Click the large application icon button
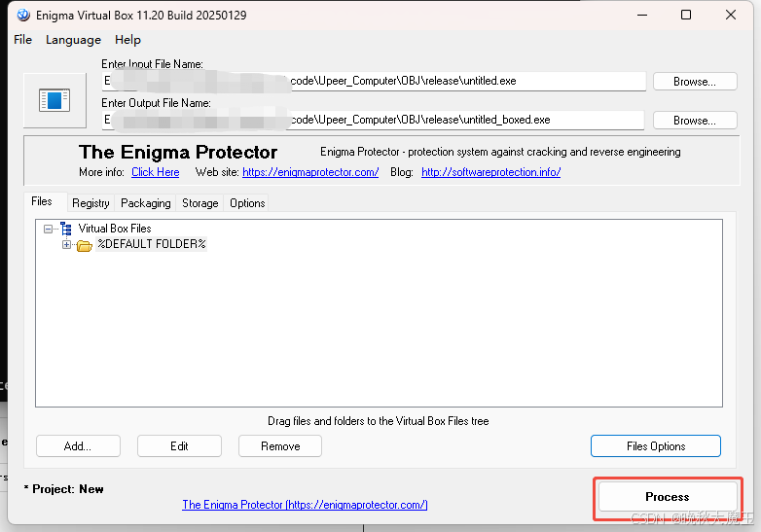 pos(54,100)
